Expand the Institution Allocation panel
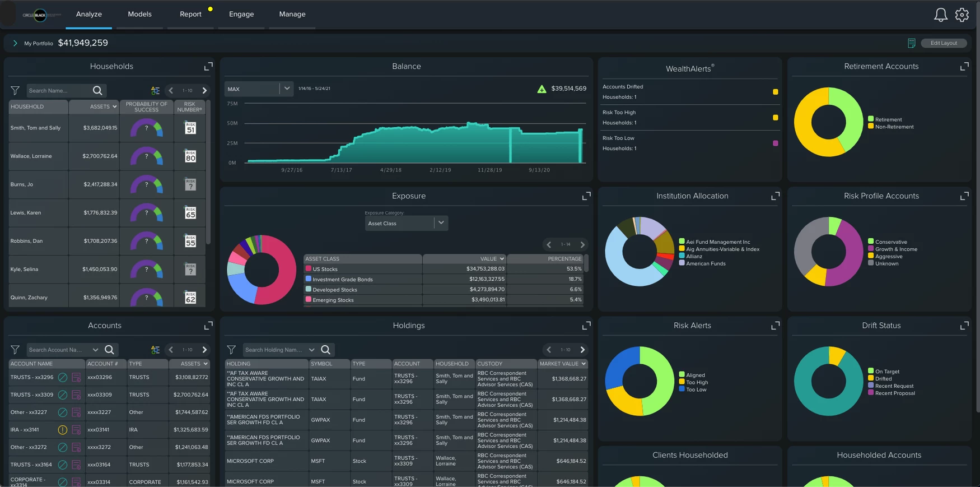This screenshot has width=980, height=487. pos(775,196)
